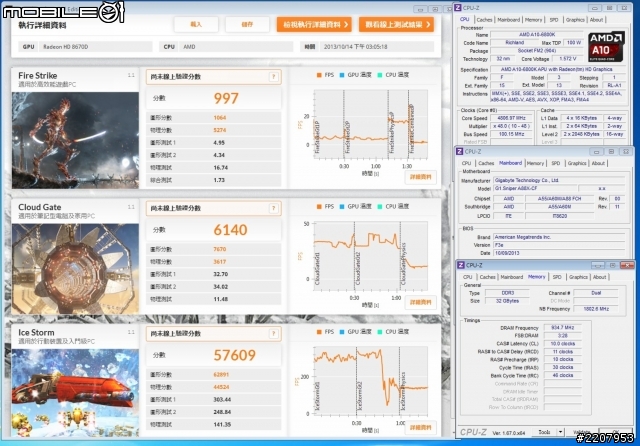Click the Ice Storm score 57609
The height and width of the screenshot is (446, 640).
click(x=234, y=355)
